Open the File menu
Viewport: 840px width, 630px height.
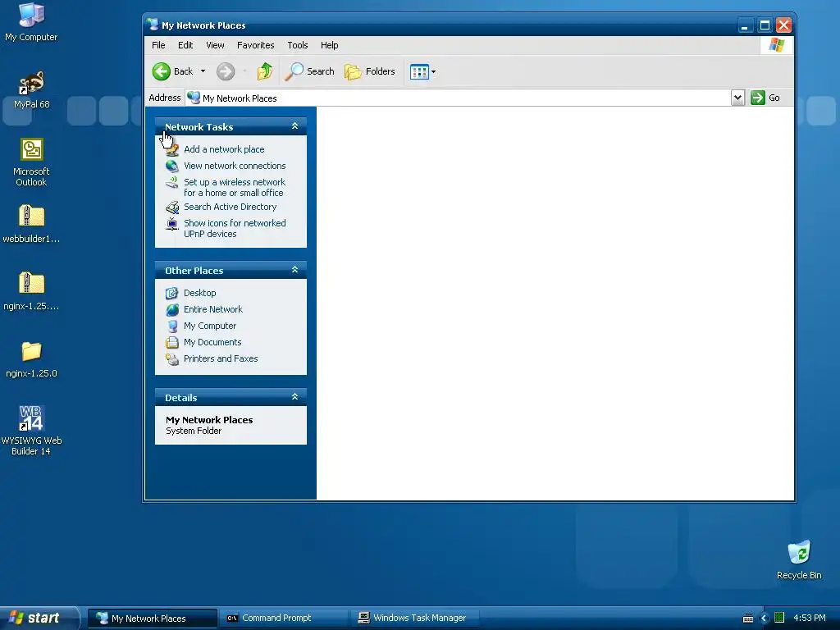pos(158,45)
